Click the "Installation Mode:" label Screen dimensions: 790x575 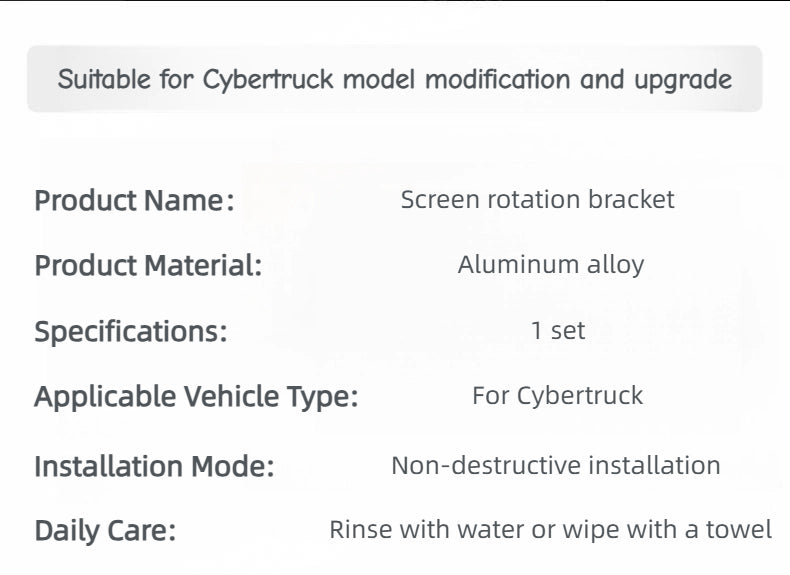point(154,466)
